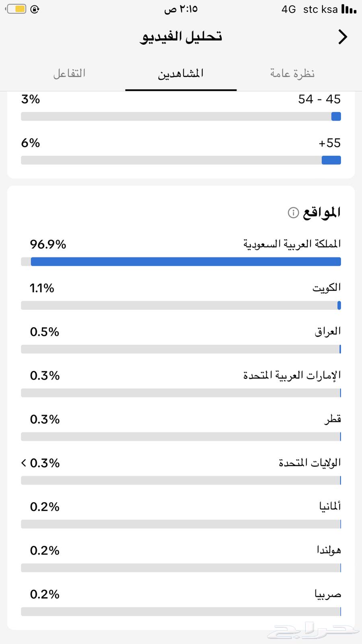362x644 pixels.
Task: Tap the 55+ age group progress bar
Action: coord(181,160)
